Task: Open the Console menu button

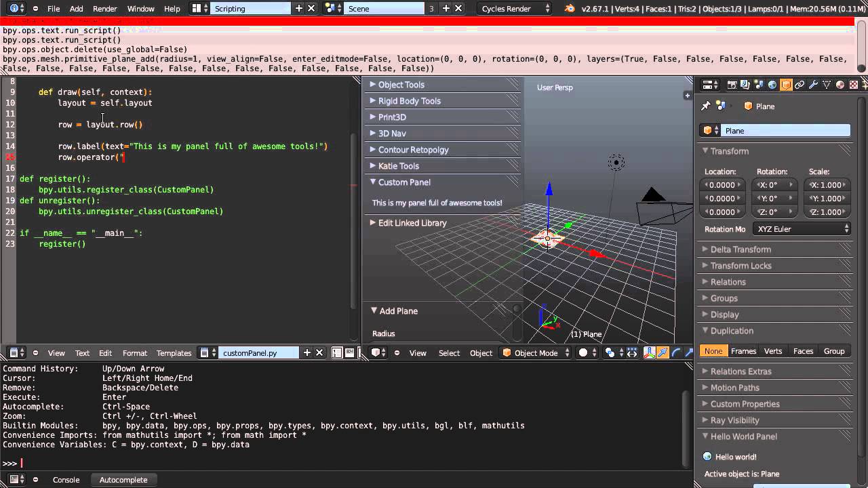Action: click(x=66, y=479)
